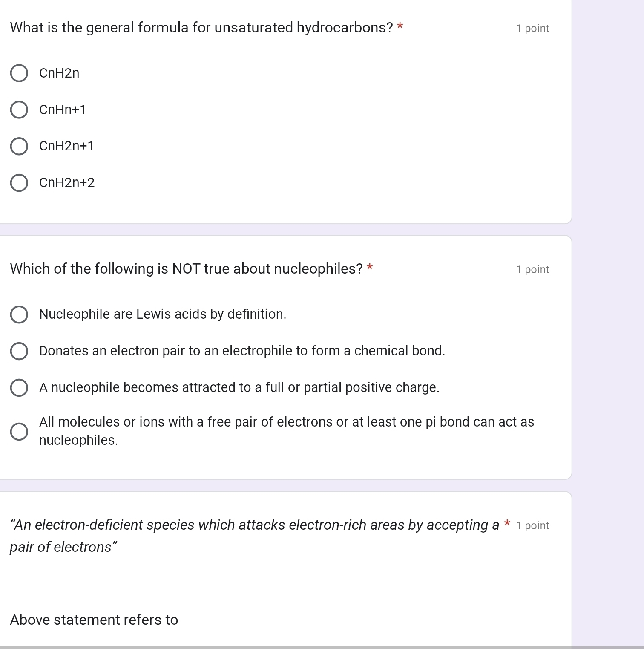Select 'Nucleophile are Lewis acids' option

19,314
